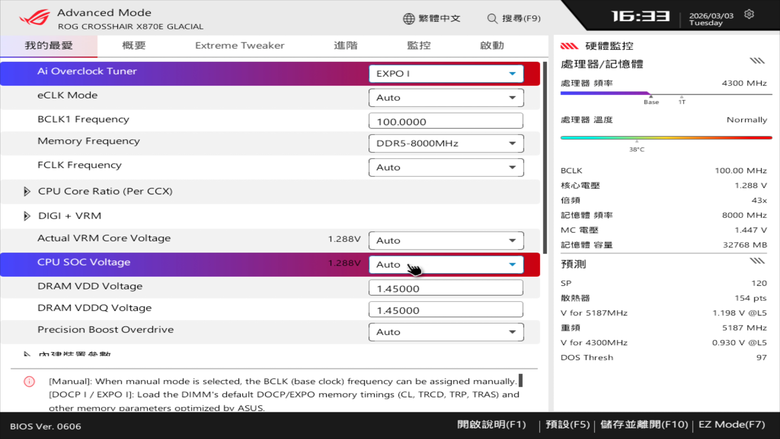Click the BIOS Ver. 0606 text

click(x=45, y=427)
